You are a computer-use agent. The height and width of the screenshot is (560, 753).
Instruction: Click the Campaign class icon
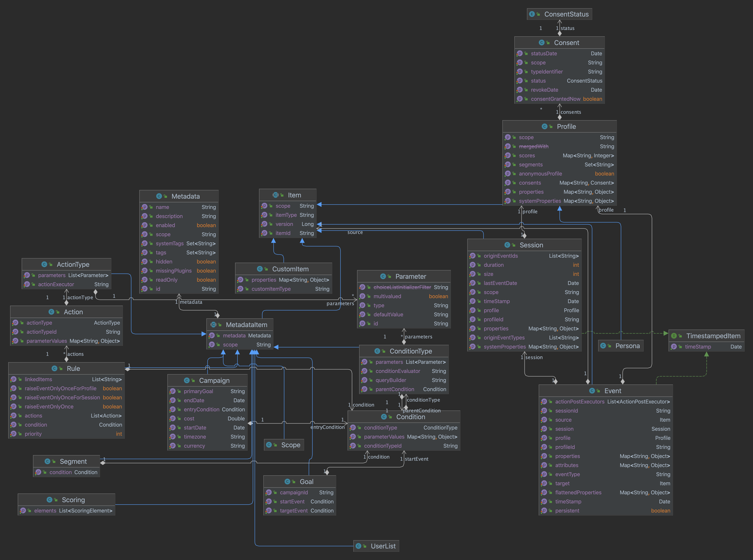187,380
